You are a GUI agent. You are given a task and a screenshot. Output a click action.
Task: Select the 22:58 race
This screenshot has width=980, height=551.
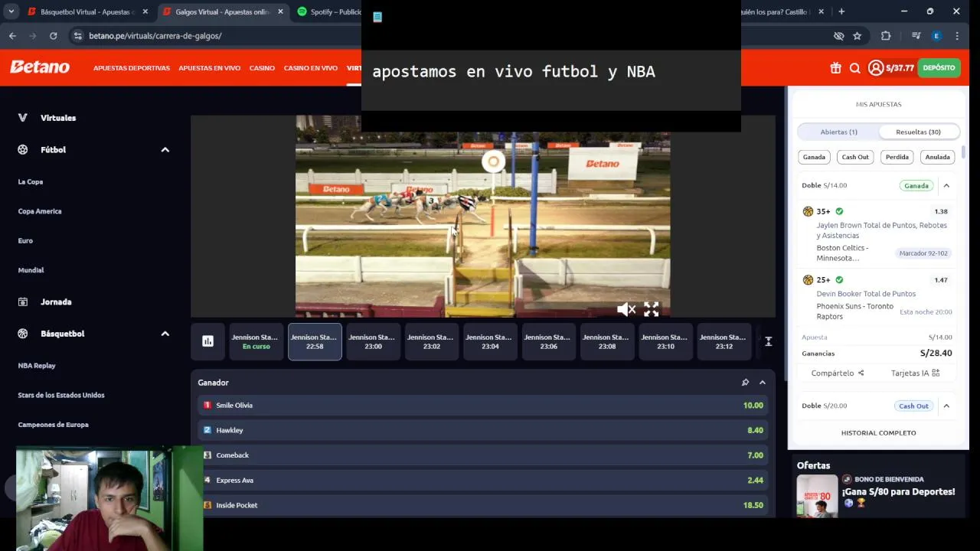point(315,341)
